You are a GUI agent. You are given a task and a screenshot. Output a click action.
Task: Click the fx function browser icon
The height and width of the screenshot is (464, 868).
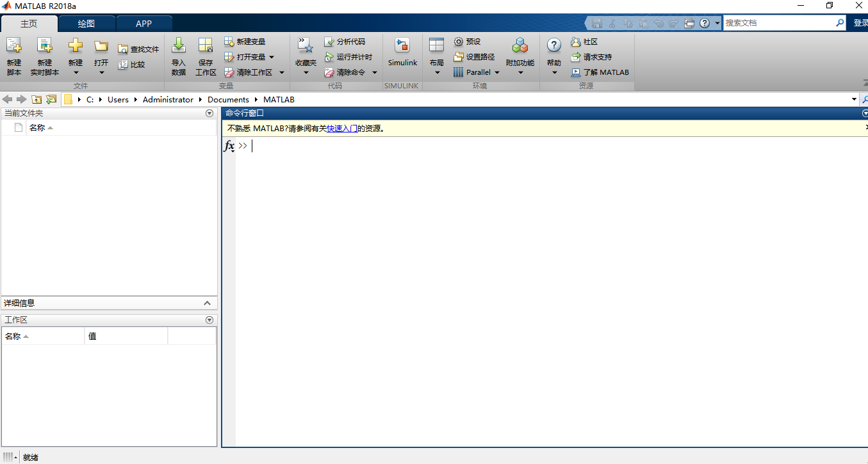tap(229, 146)
